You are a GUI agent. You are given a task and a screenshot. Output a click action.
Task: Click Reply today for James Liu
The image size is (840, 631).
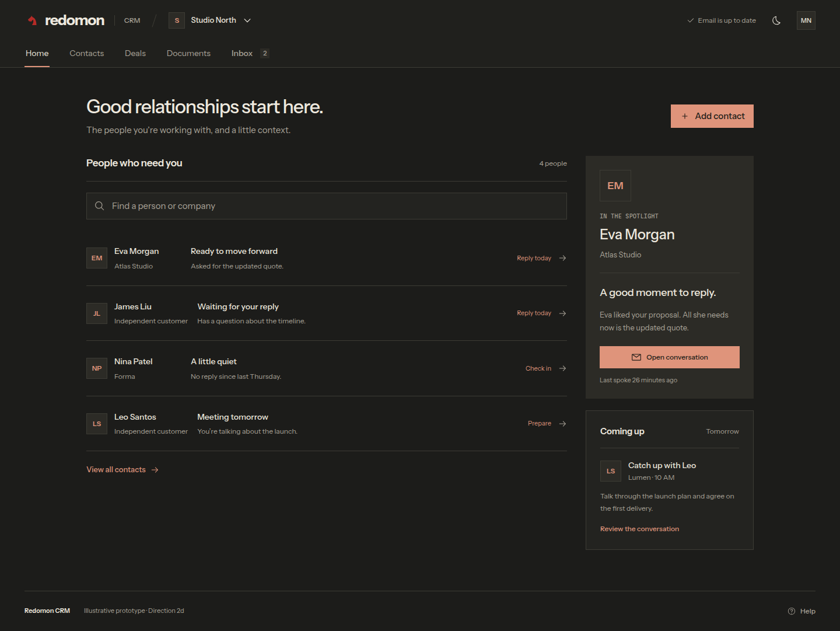534,313
